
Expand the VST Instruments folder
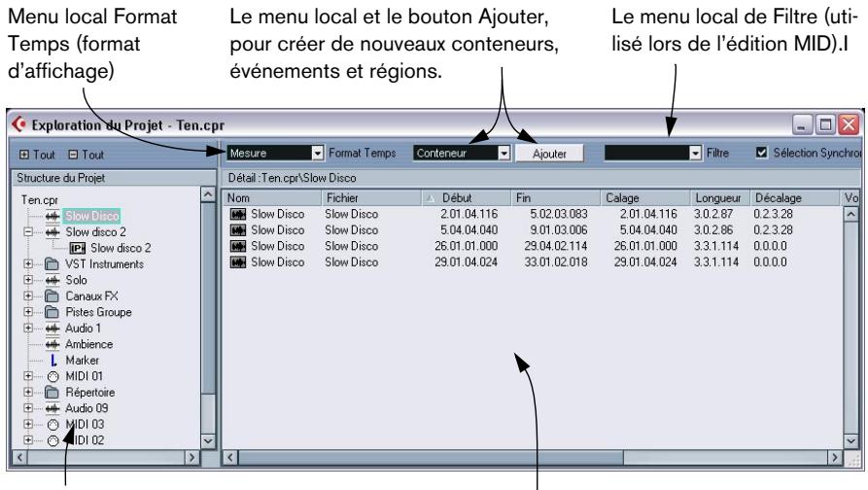[x=28, y=264]
